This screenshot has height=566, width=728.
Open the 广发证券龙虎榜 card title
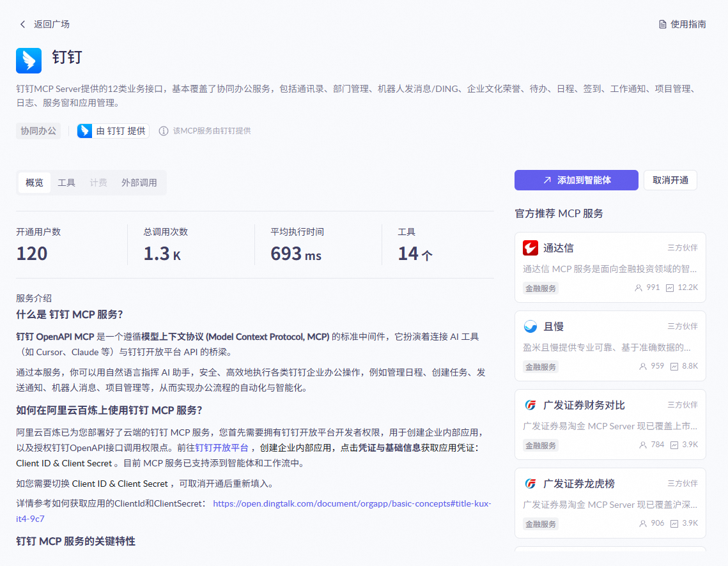pyautogui.click(x=578, y=484)
